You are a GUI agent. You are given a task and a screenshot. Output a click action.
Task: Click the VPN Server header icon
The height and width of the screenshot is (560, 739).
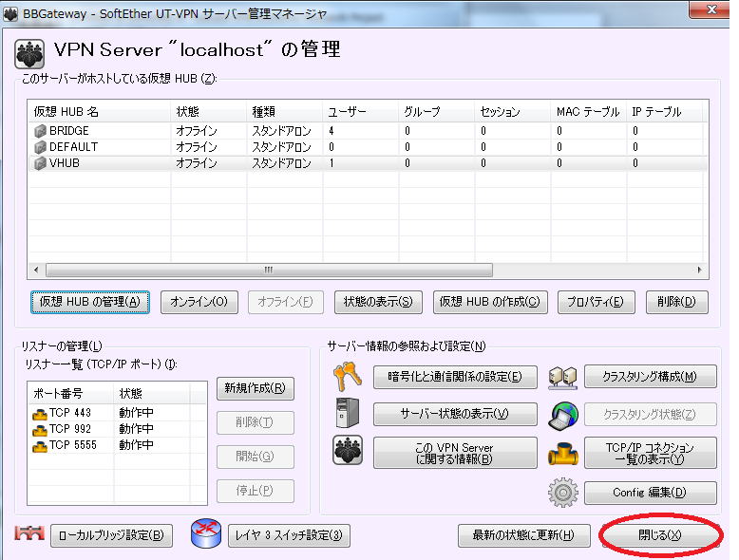[29, 54]
